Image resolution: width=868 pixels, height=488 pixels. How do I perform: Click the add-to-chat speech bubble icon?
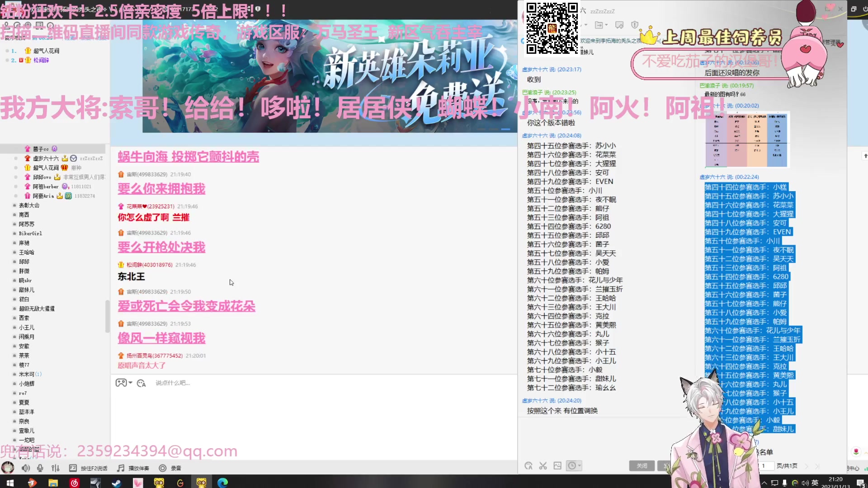[619, 25]
